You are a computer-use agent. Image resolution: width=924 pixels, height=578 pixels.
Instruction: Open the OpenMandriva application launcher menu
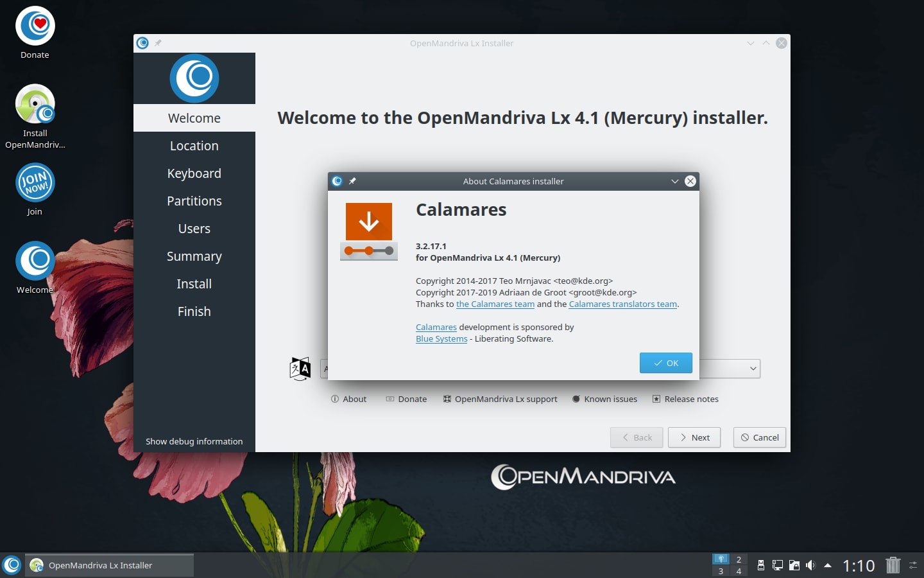coord(12,565)
